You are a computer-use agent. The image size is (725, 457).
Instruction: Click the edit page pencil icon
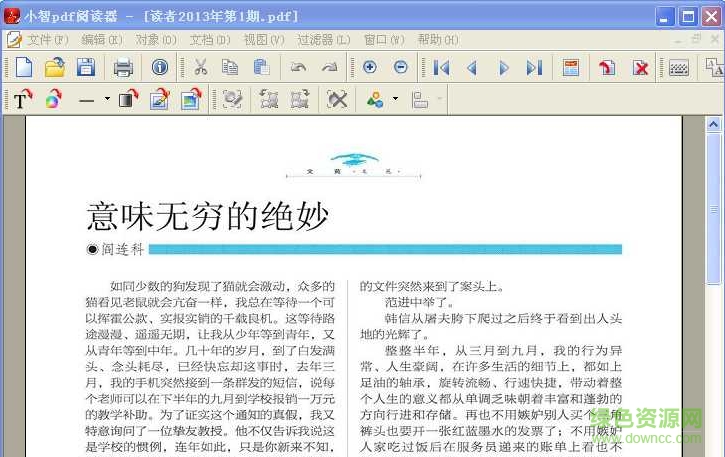[160, 99]
